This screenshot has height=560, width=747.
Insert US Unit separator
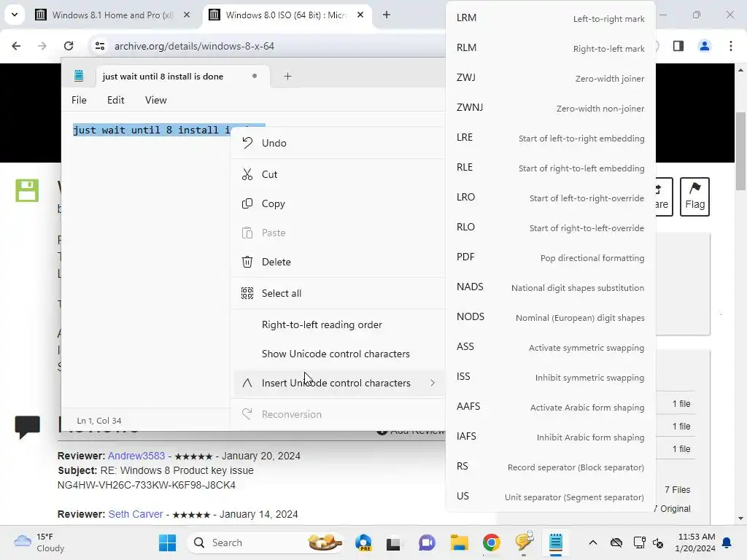tap(550, 496)
